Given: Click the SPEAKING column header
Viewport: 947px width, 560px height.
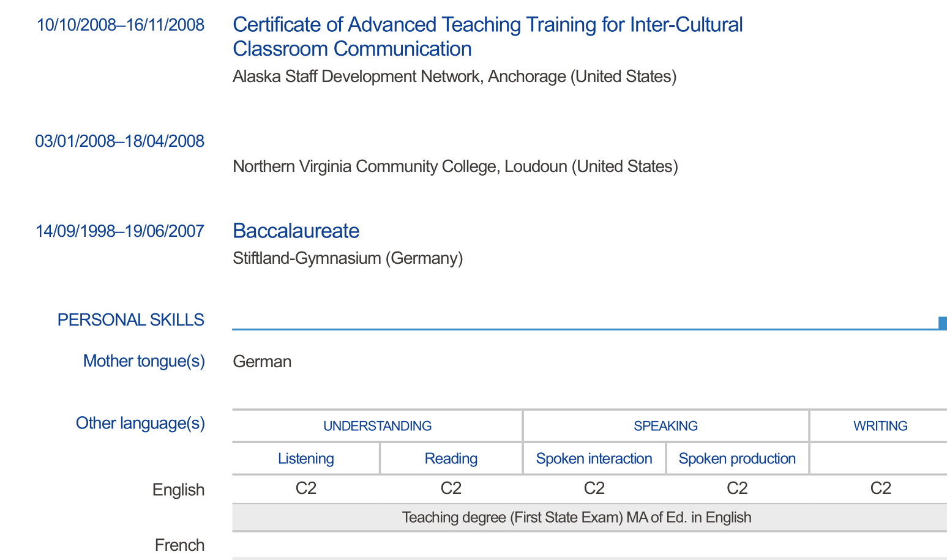Looking at the screenshot, I should pyautogui.click(x=665, y=426).
